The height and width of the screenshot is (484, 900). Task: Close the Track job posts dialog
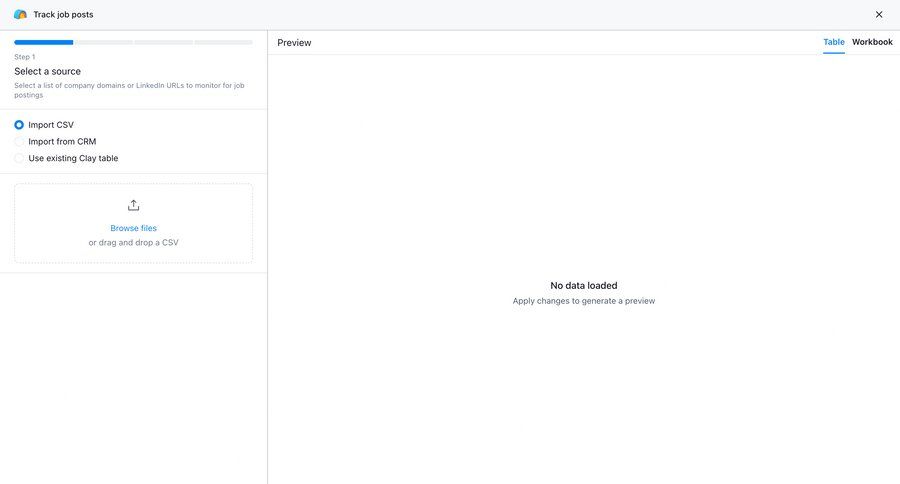(879, 14)
